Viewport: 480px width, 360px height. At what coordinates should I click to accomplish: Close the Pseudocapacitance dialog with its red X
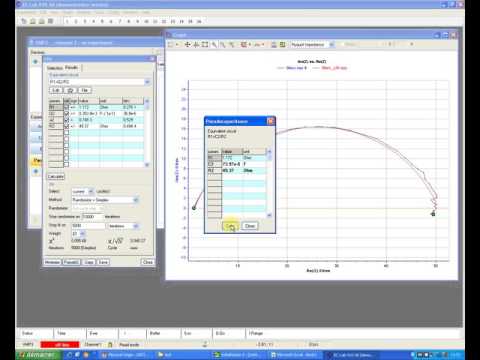(270, 121)
